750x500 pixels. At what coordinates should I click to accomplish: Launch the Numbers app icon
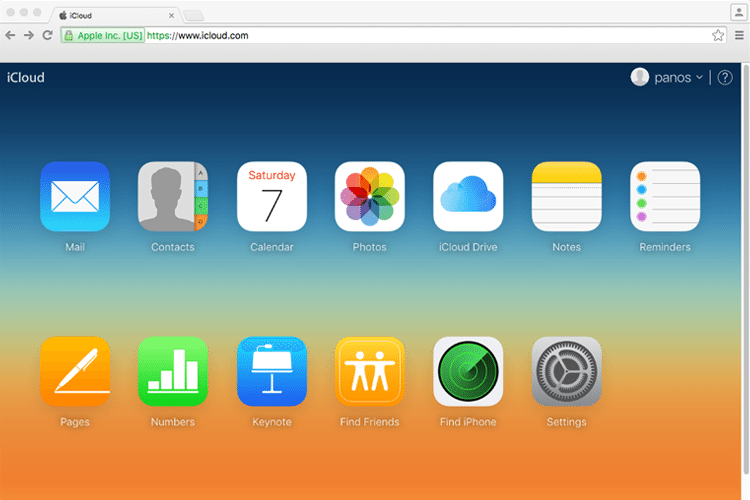click(173, 371)
